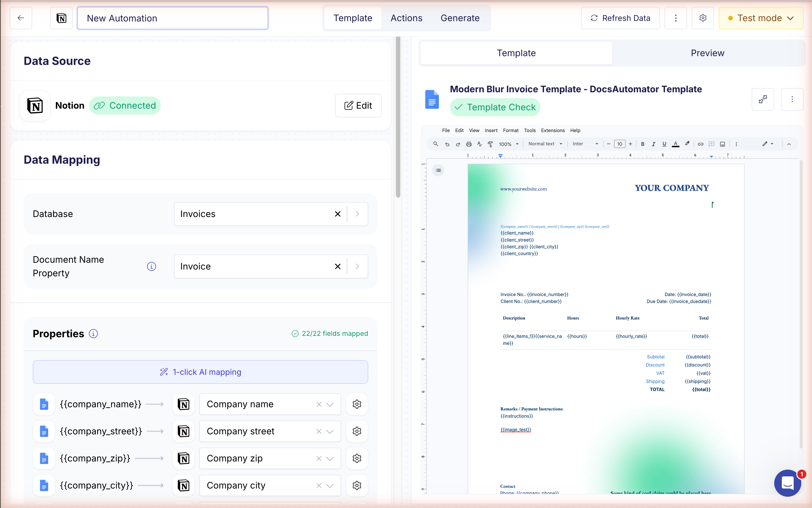Image resolution: width=812 pixels, height=508 pixels.
Task: Toggle bold in Docs toolbar
Action: 643,144
